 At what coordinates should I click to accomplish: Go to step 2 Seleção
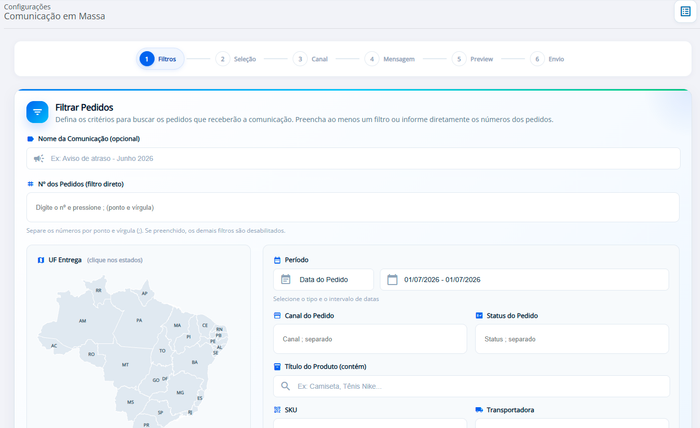(x=236, y=59)
